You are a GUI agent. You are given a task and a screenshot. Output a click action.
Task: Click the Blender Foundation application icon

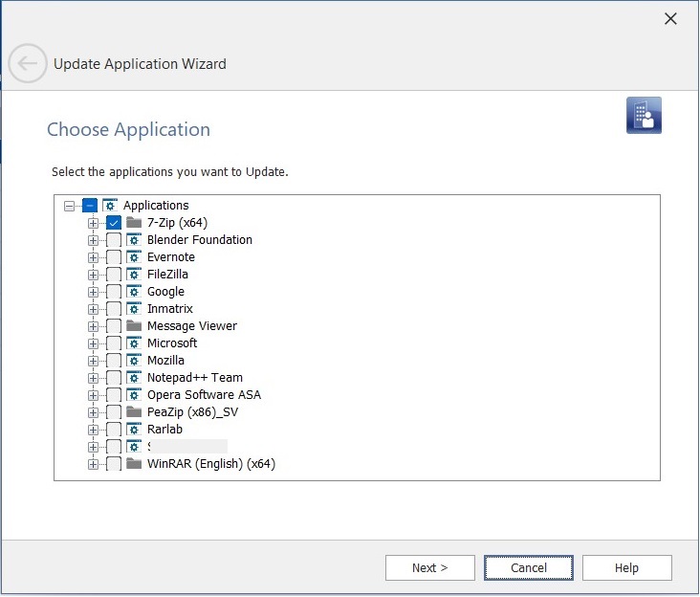click(x=134, y=240)
